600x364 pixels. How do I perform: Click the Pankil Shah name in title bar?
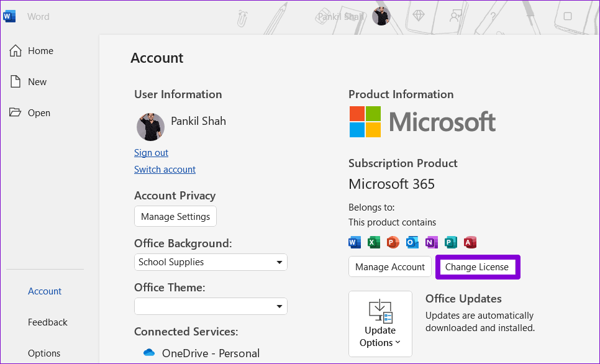point(341,16)
